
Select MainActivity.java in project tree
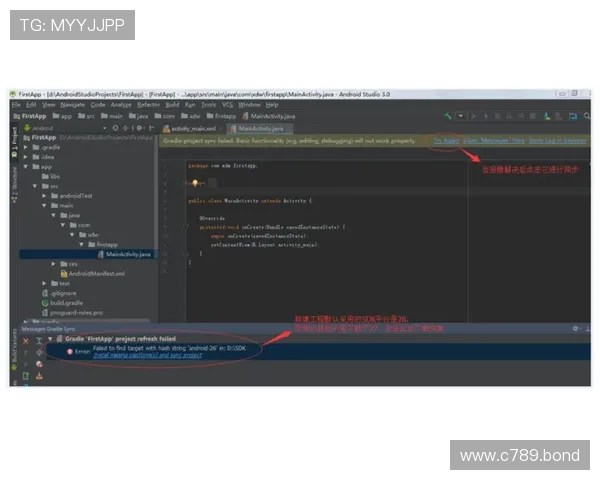(124, 254)
